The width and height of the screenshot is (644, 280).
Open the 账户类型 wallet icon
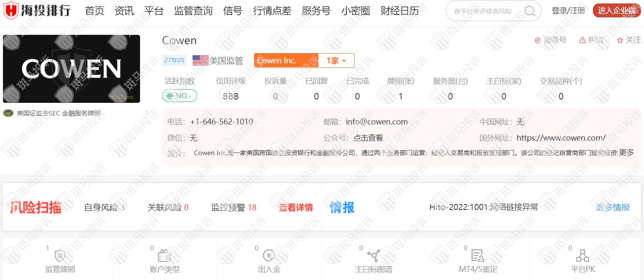pos(164,256)
